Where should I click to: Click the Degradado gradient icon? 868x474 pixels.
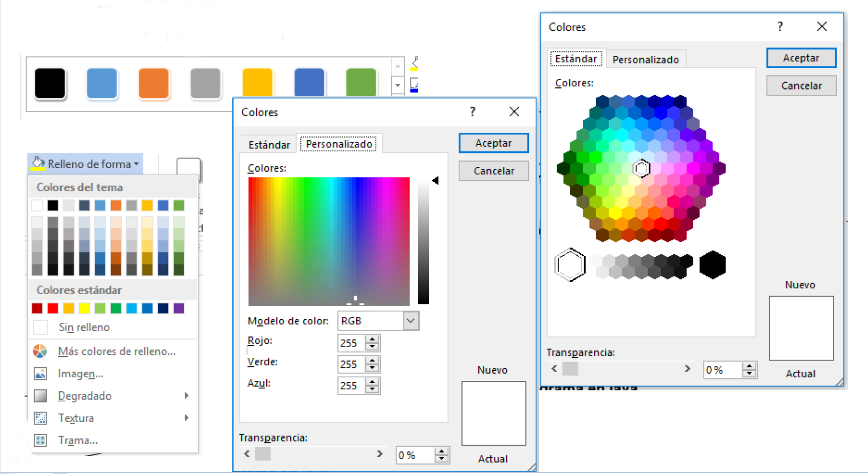pos(40,396)
